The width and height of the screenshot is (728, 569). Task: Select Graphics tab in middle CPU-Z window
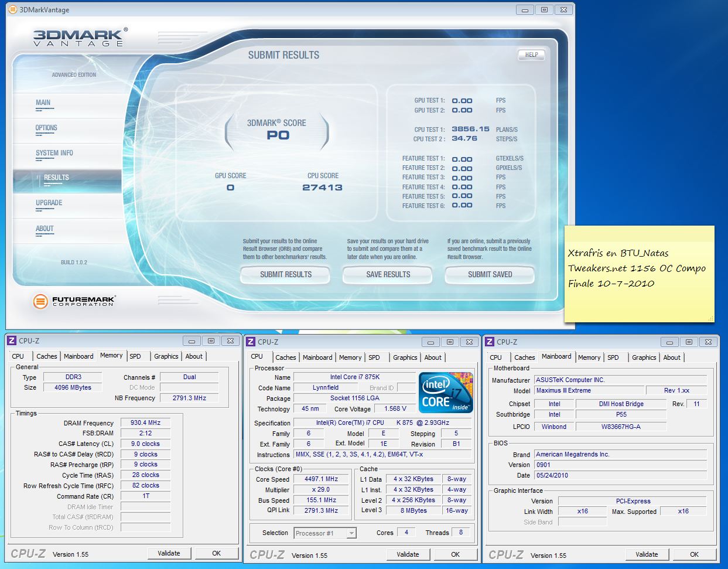coord(405,357)
